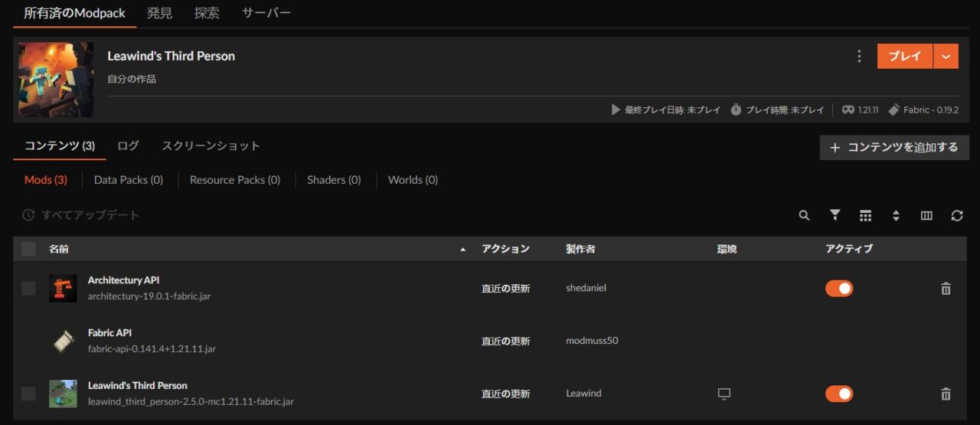This screenshot has width=980, height=425.
Task: Click author Leawind
Action: [583, 394]
